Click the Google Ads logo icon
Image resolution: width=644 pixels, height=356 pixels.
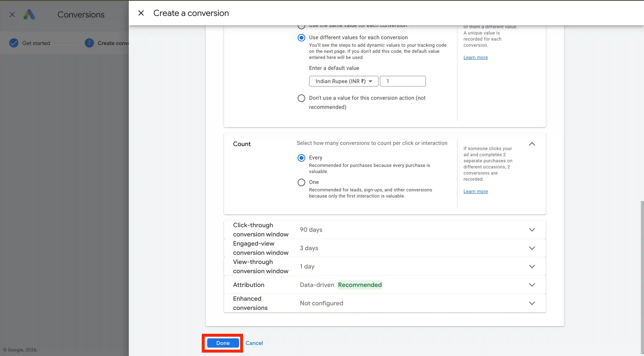click(29, 15)
